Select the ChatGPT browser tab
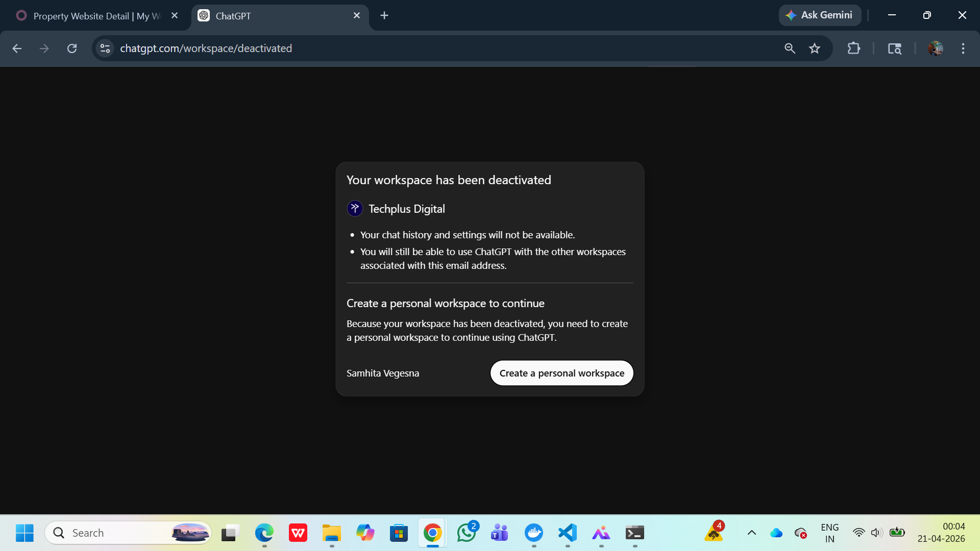The width and height of the screenshot is (980, 551). [280, 16]
